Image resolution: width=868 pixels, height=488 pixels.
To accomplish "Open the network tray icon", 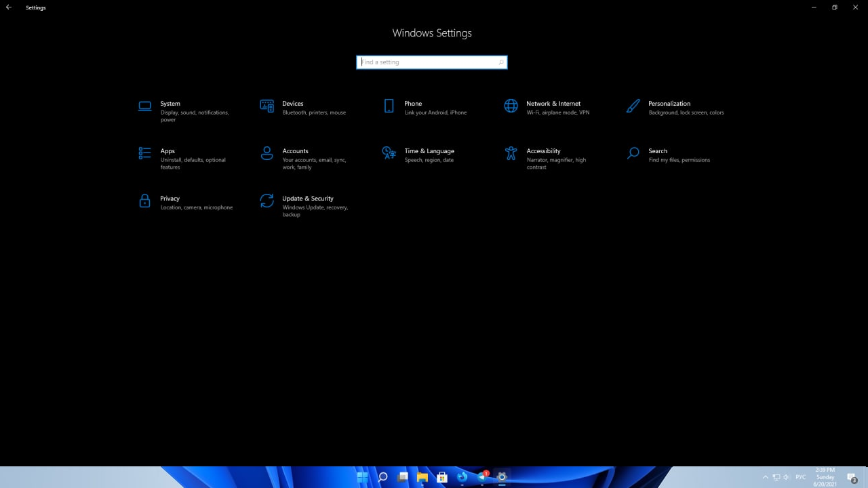I will pyautogui.click(x=776, y=477).
